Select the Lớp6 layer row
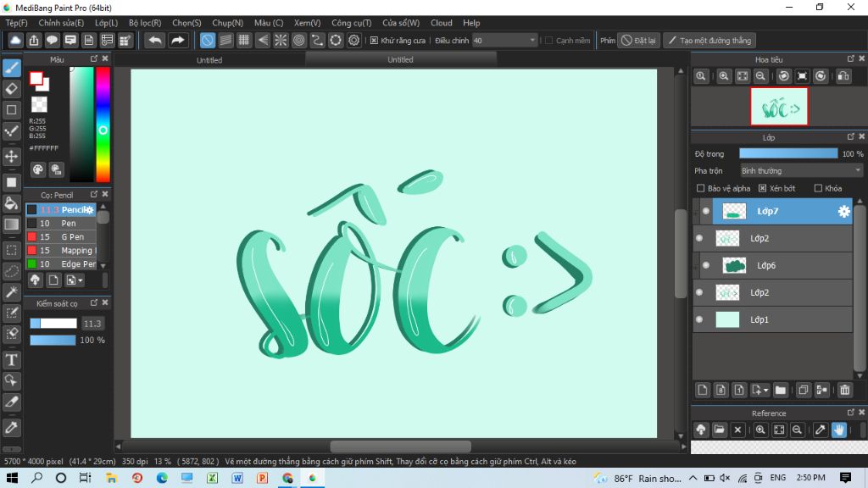 pos(773,265)
